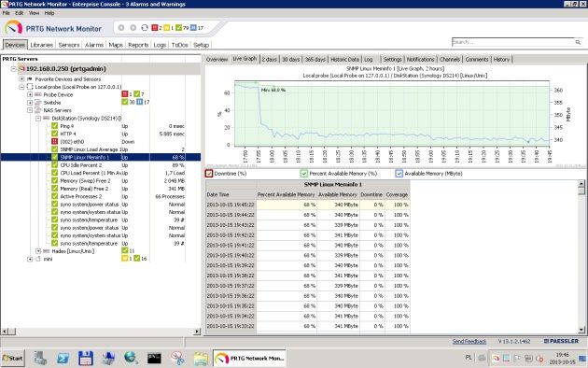Screen dimensions: 588x368
Task: Toggle Percent Available Memory (%) channel checkbox
Action: pyautogui.click(x=303, y=174)
